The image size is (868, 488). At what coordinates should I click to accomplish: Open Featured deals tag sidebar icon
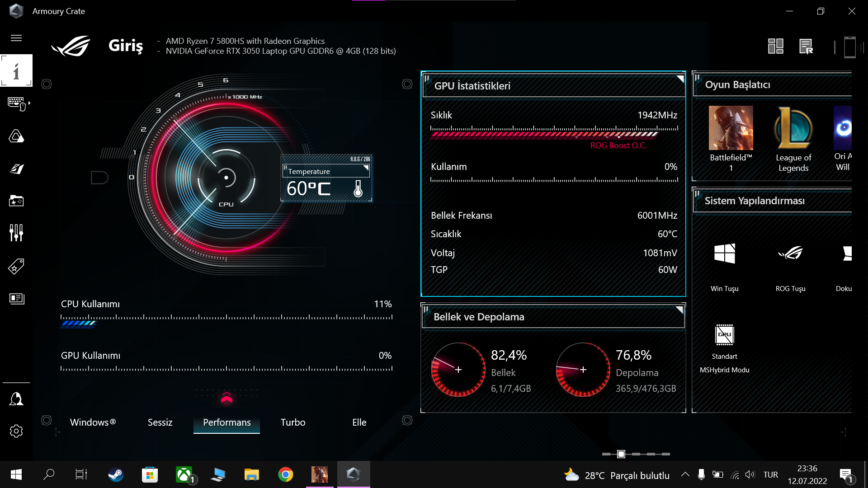16,266
